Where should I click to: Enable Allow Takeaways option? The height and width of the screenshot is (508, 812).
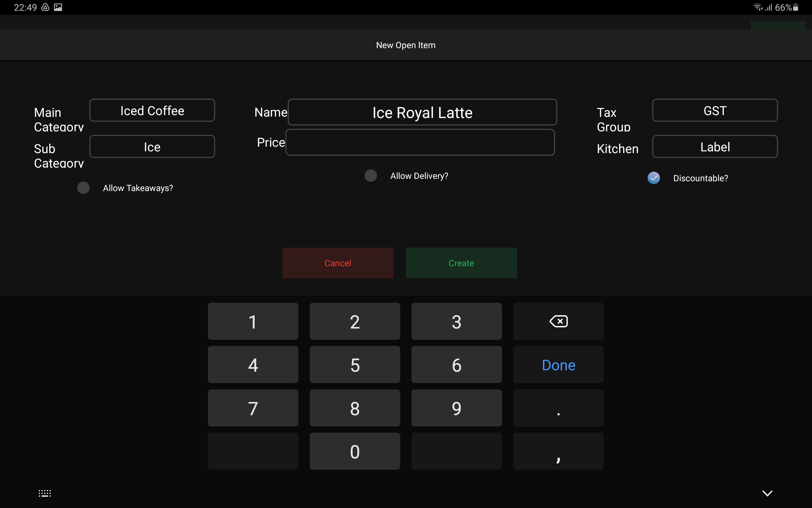click(83, 188)
